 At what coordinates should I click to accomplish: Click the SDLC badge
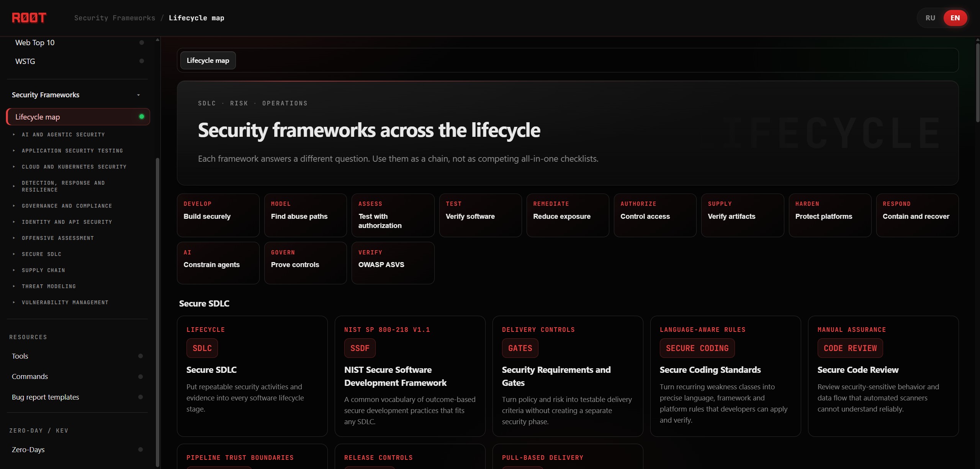click(202, 348)
